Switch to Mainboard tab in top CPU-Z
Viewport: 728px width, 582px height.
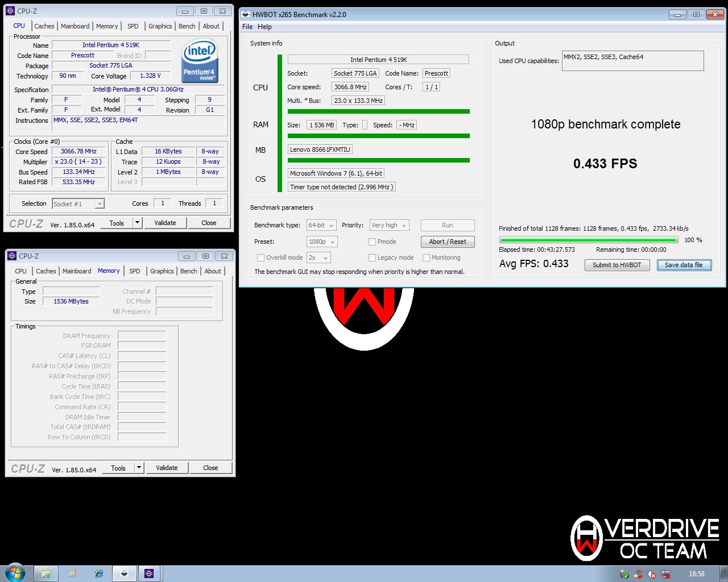coord(75,26)
